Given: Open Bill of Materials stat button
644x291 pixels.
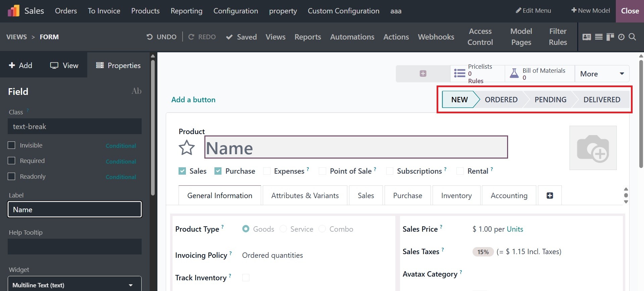Looking at the screenshot, I should 540,73.
